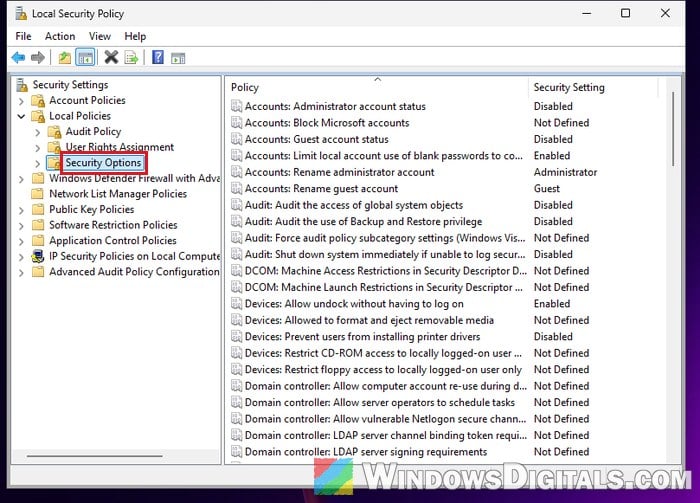
Task: Select Accounts: Block Microsoft accounts policy
Action: pyautogui.click(x=327, y=123)
